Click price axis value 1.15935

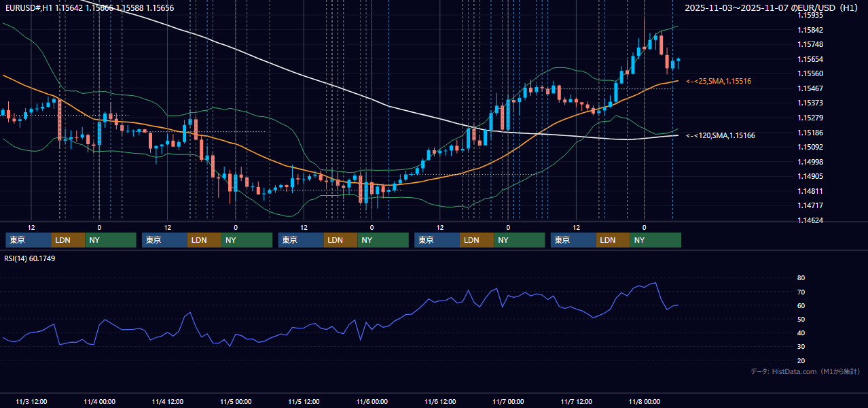click(x=810, y=15)
